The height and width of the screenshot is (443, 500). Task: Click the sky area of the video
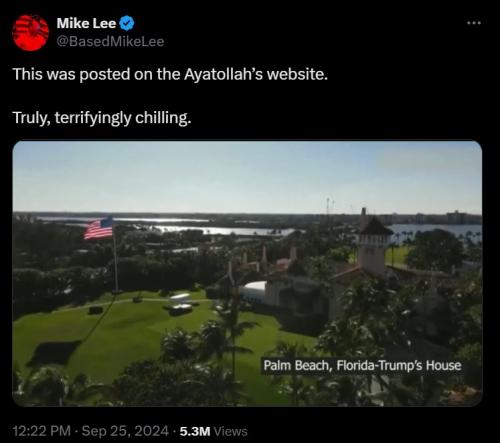point(247,177)
